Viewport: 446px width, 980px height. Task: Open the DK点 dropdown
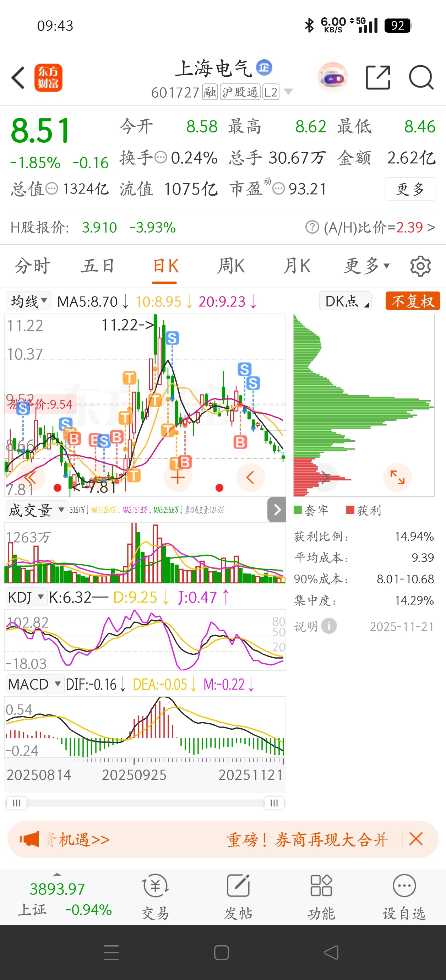point(345,301)
